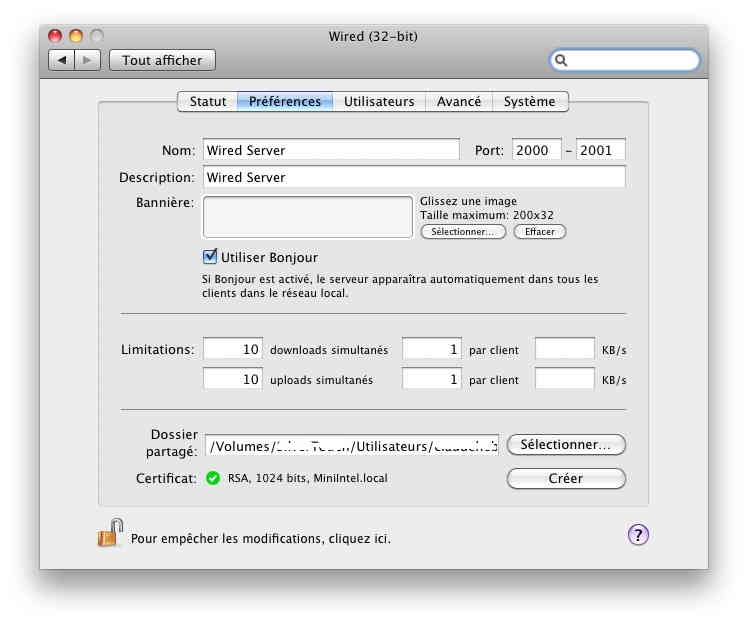Focus the search field in the toolbar
Image resolution: width=748 pixels, height=624 pixels.
click(625, 60)
